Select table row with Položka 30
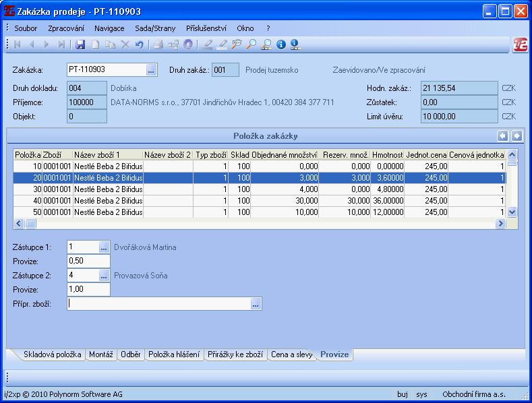Image resolution: width=532 pixels, height=403 pixels. tap(260, 189)
